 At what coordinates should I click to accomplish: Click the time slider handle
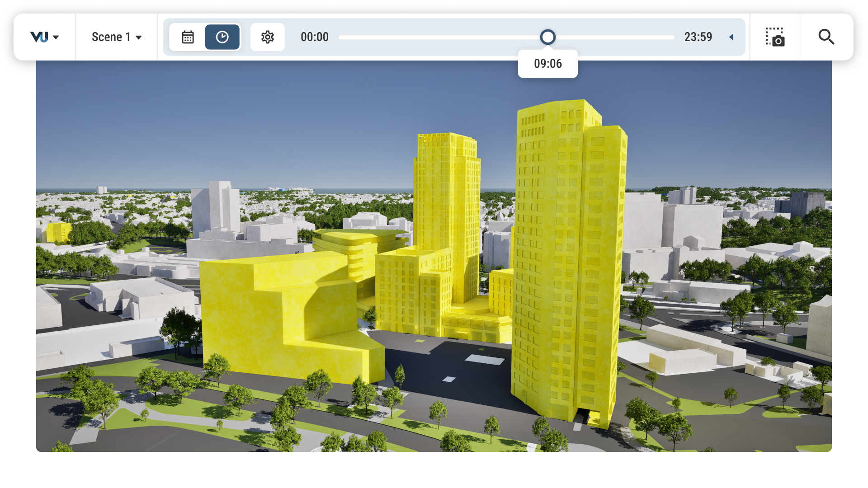(x=547, y=37)
